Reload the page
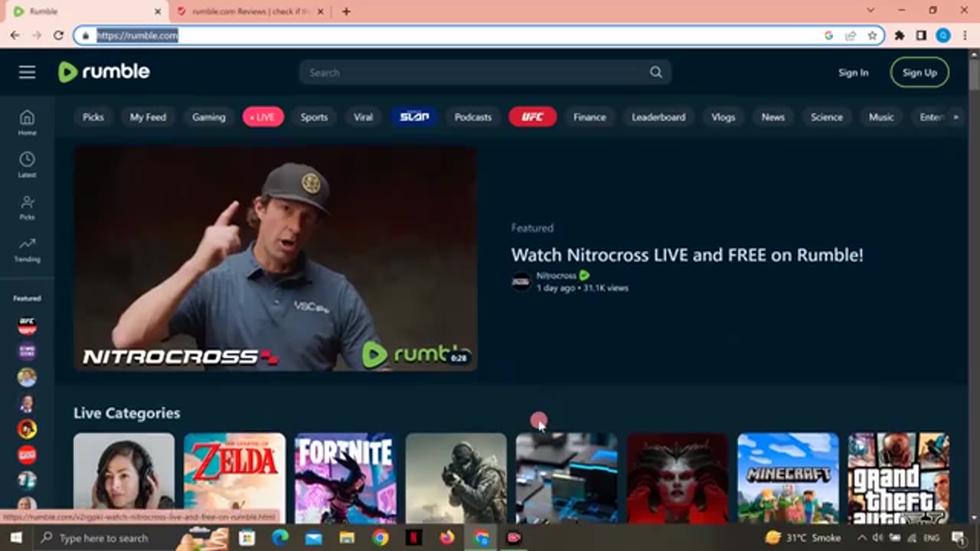This screenshot has height=551, width=980. click(58, 35)
